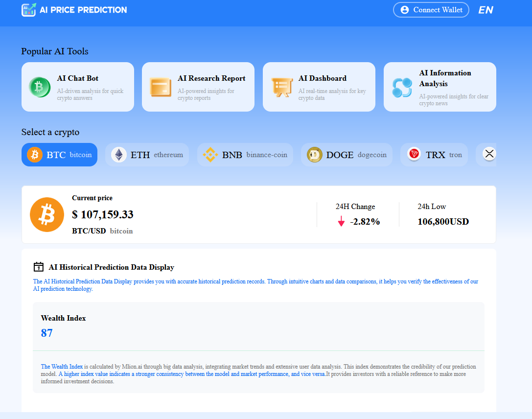The height and width of the screenshot is (419, 532).
Task: Open the EN language selector
Action: point(486,10)
